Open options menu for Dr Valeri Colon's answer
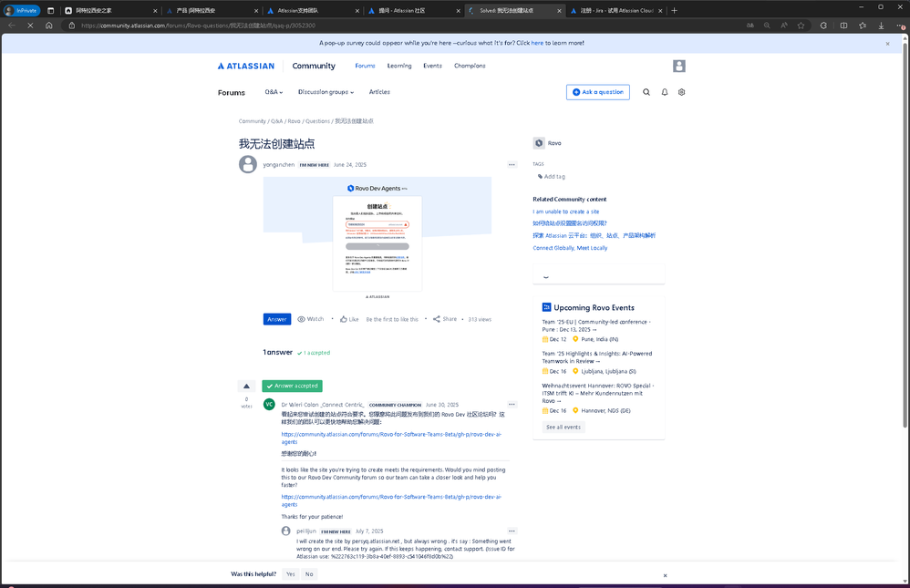The width and height of the screenshot is (910, 588). point(512,405)
